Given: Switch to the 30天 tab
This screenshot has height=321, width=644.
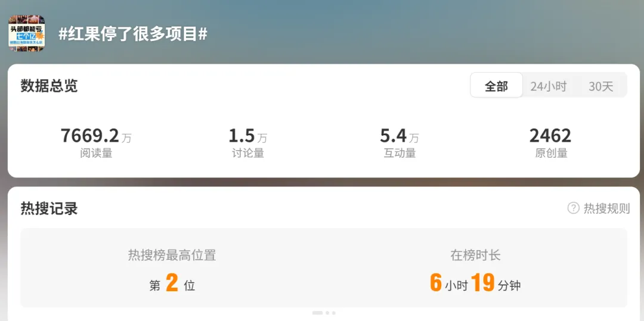Looking at the screenshot, I should (601, 86).
